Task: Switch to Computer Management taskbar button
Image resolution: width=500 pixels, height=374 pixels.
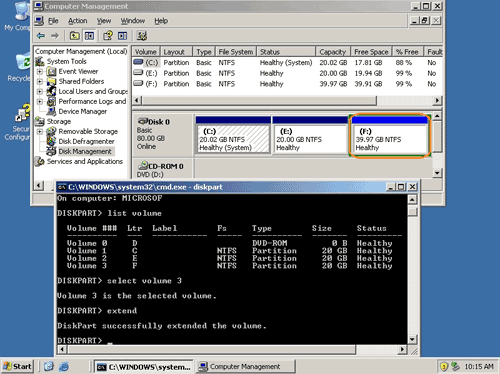Action: point(245,367)
